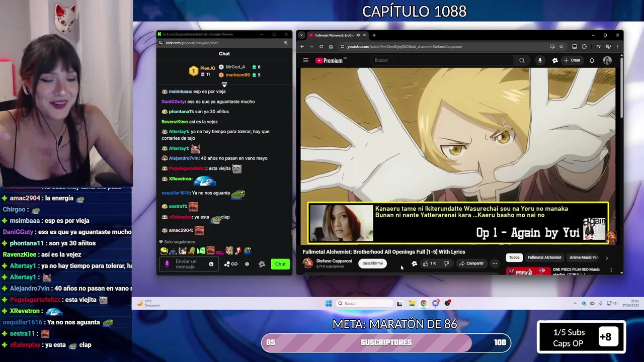Start voice search with microphone icon
644x362 pixels.
pos(540,60)
